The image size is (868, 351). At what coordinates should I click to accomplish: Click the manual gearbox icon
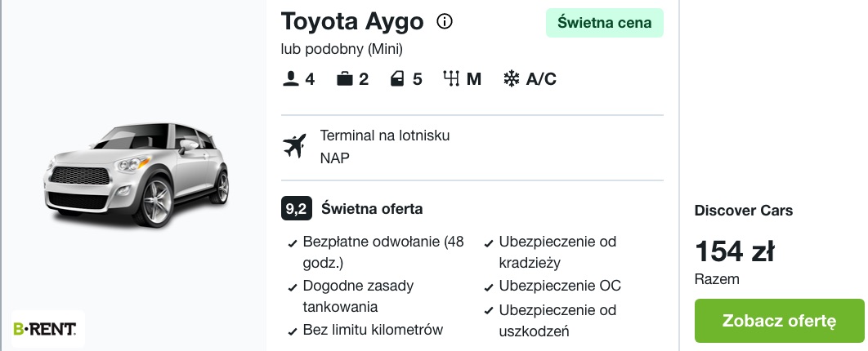point(451,79)
